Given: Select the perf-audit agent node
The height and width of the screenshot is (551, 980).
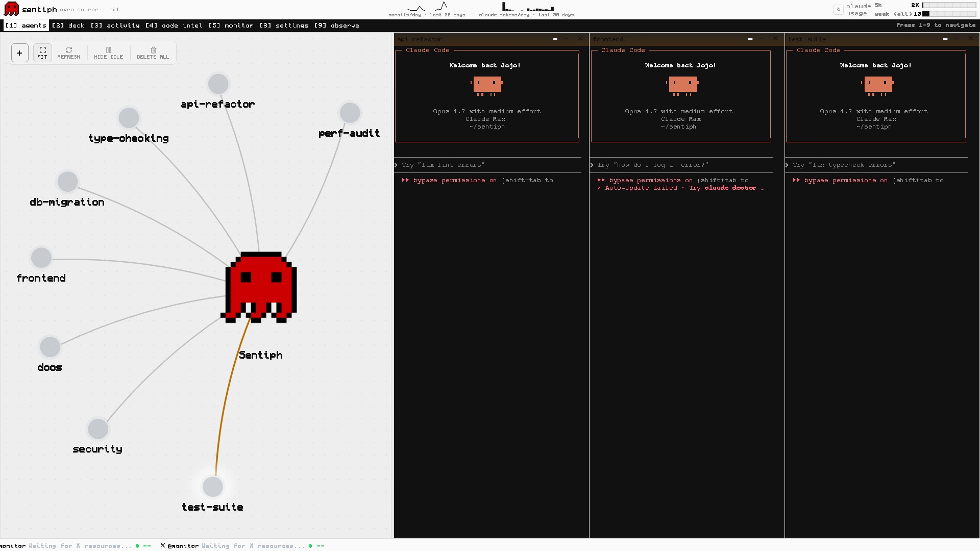Looking at the screenshot, I should point(350,113).
